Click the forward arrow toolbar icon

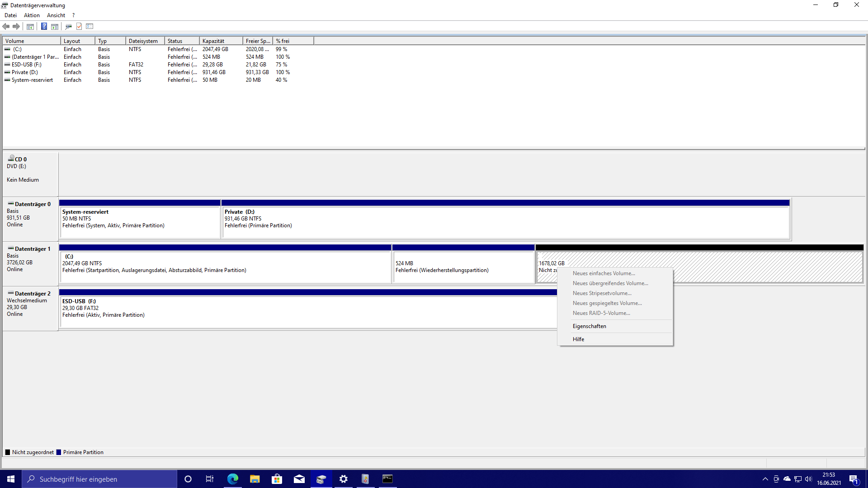pos(16,27)
